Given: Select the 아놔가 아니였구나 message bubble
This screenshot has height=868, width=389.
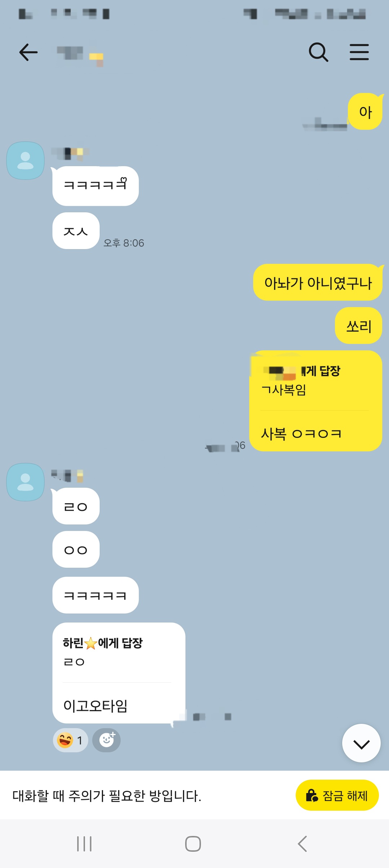Looking at the screenshot, I should pos(318,282).
